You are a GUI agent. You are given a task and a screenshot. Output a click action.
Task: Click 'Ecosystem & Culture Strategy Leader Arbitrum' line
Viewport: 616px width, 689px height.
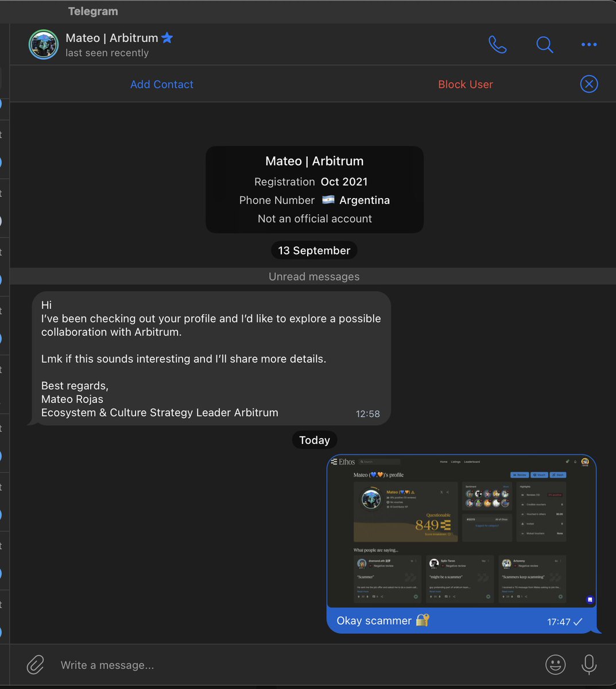tap(160, 412)
